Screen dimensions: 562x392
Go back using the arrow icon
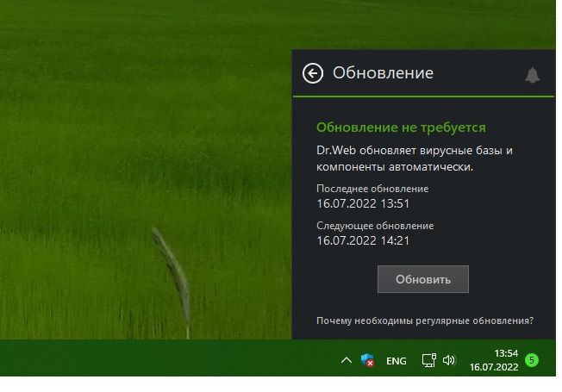(313, 73)
